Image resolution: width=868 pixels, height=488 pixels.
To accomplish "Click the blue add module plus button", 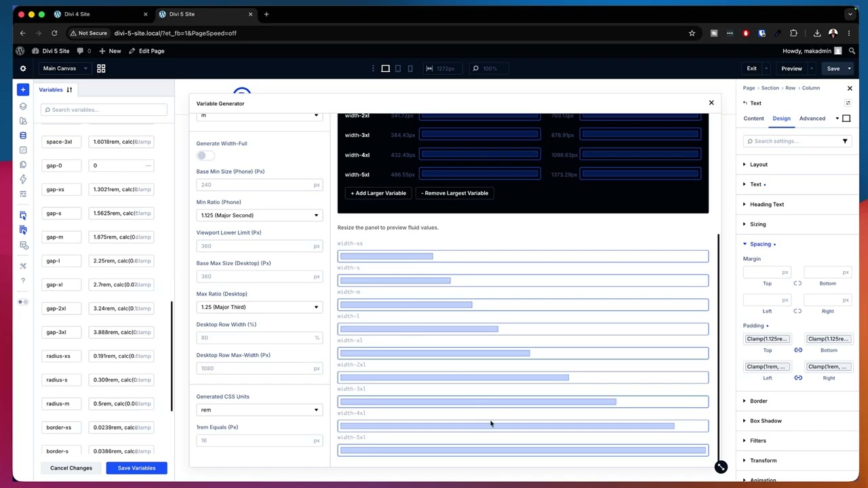I will click(23, 89).
